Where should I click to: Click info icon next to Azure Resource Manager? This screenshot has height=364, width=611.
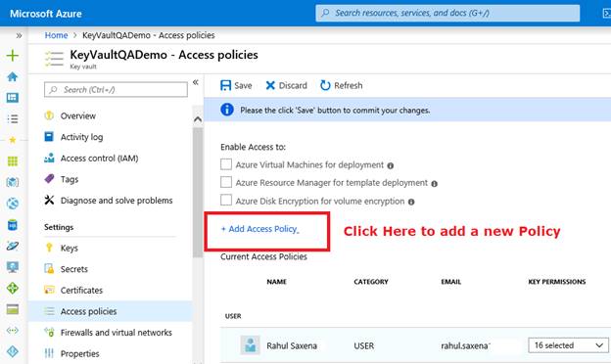tap(434, 183)
